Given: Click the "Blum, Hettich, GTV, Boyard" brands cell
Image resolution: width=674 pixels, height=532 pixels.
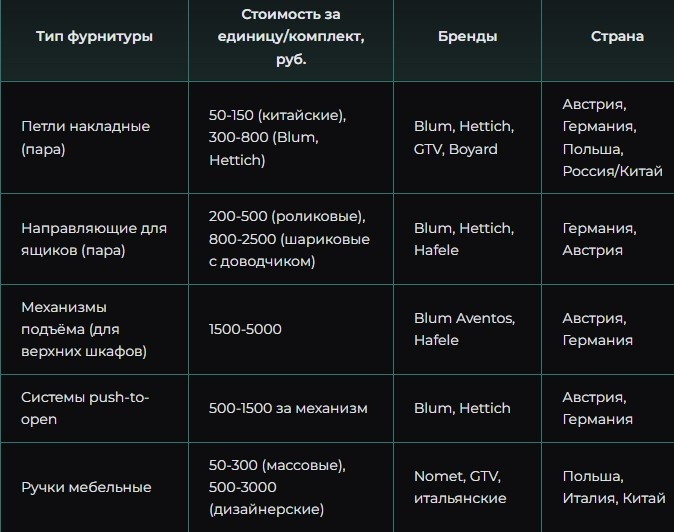Looking at the screenshot, I should tap(463, 138).
